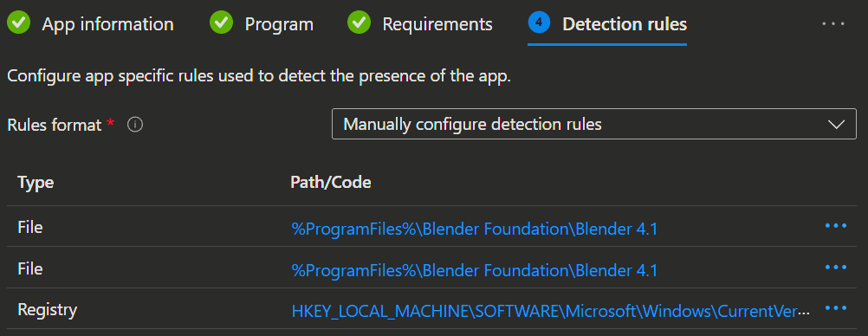
Task: Click the Path/Code column header
Action: tap(331, 182)
